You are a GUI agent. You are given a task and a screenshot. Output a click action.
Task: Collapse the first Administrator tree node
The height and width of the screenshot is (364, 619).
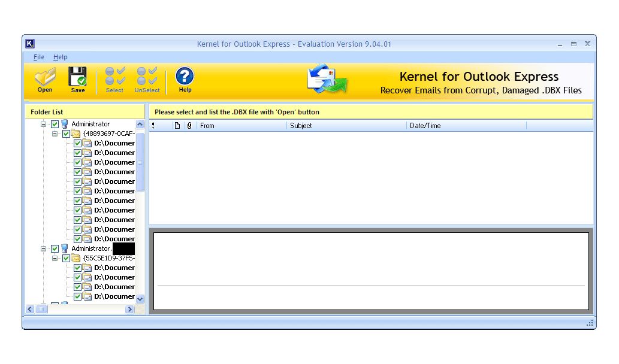43,124
